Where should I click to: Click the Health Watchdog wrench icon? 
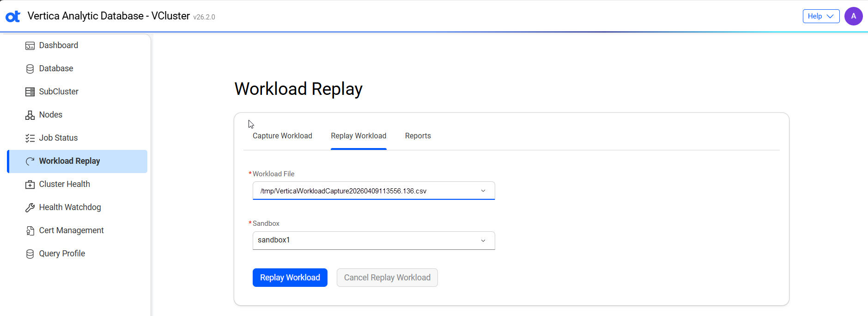30,208
